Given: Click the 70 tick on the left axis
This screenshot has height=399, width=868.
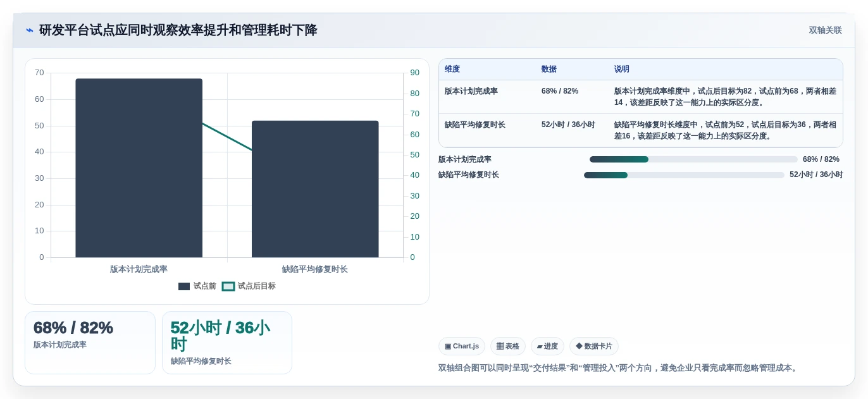Looking at the screenshot, I should 39,73.
